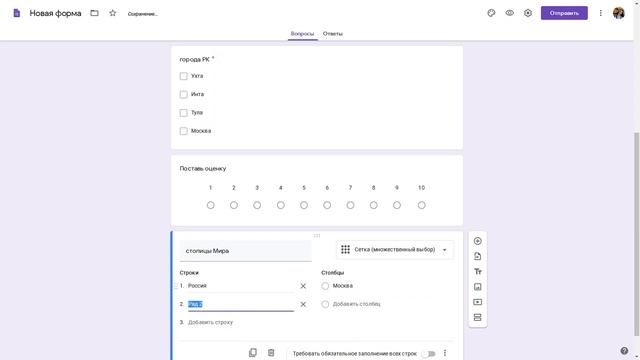Open the theme customization palette icon
The width and height of the screenshot is (640, 360).
[491, 13]
